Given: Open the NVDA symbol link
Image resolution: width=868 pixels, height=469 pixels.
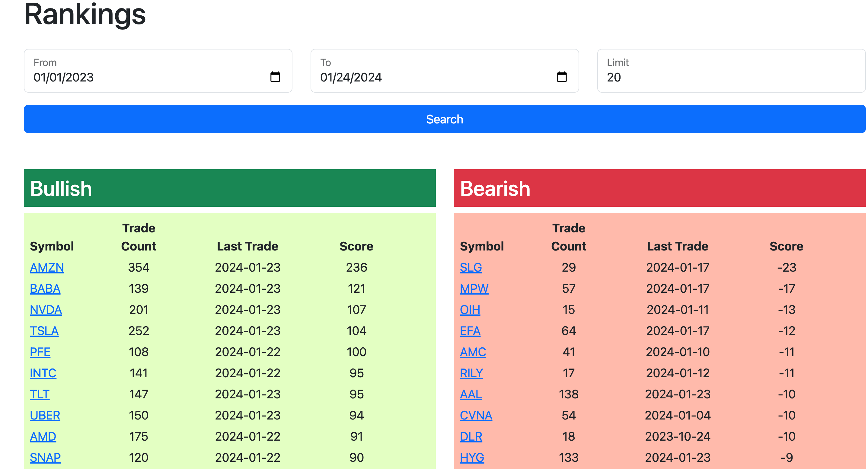Looking at the screenshot, I should (46, 310).
